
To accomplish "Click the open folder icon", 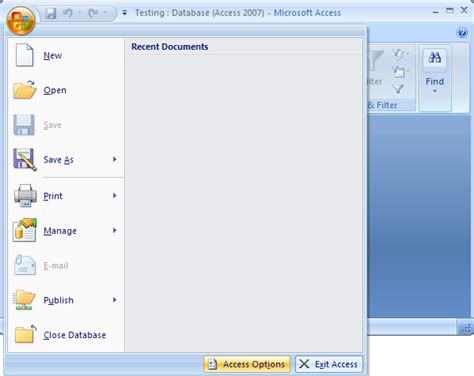I will click(25, 90).
